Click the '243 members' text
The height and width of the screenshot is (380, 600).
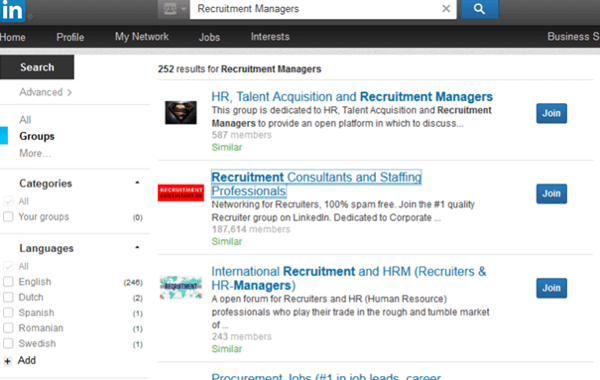241,337
